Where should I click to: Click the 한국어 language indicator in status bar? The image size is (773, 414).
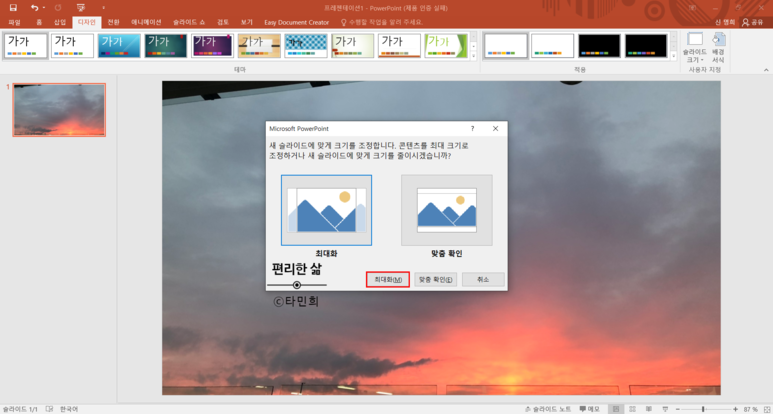69,409
